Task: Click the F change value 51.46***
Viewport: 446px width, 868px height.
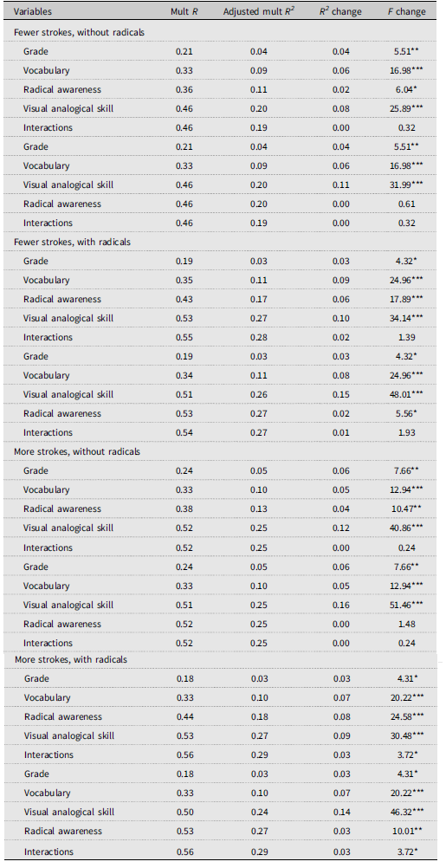Action: click(407, 605)
